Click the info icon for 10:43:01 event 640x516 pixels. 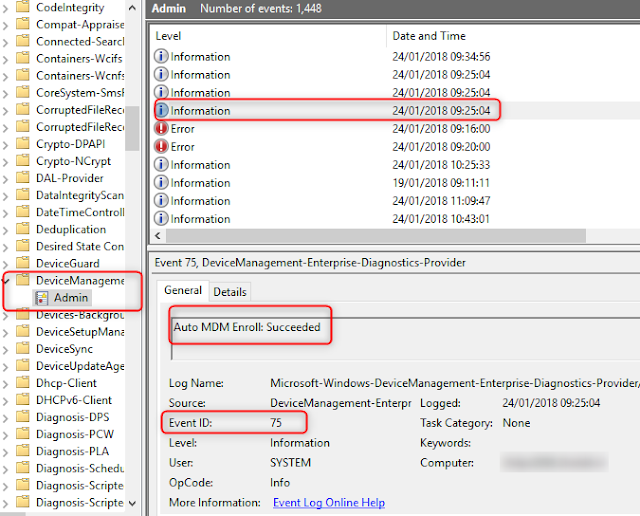point(161,218)
